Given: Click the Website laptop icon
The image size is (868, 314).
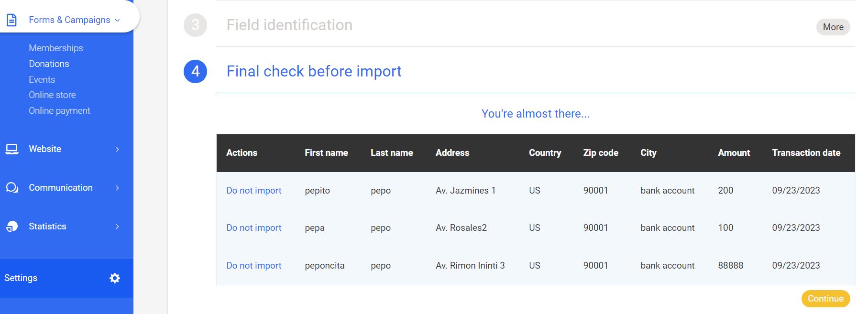Looking at the screenshot, I should [x=12, y=149].
